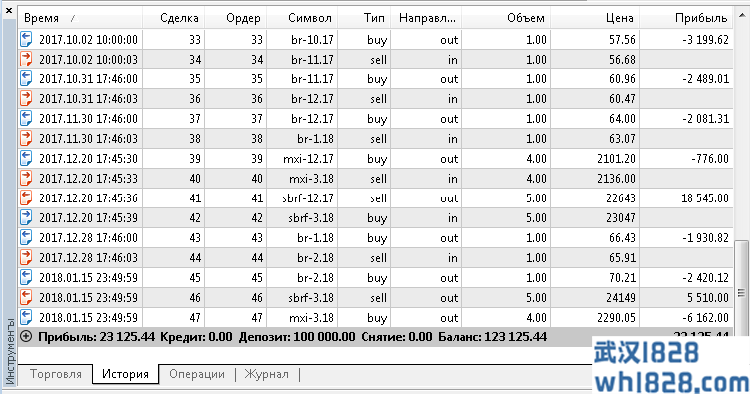The height and width of the screenshot is (394, 750).
Task: Switch to the Торговля tab
Action: [55, 374]
